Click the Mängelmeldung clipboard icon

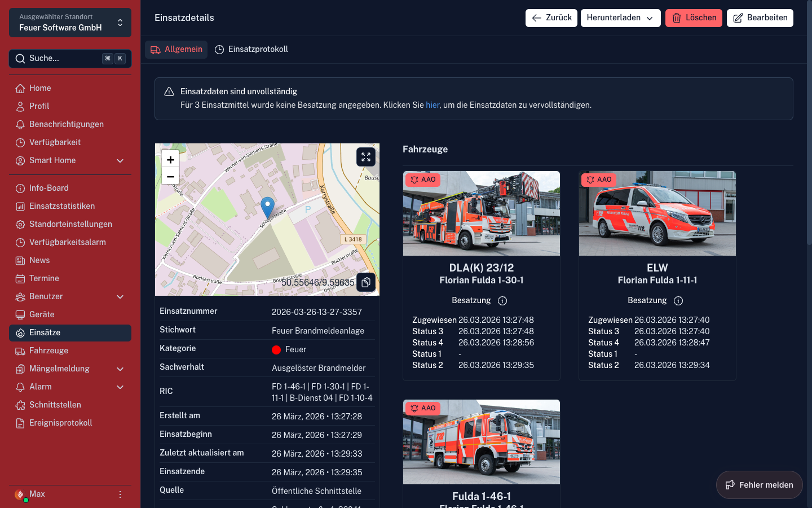[x=20, y=369]
